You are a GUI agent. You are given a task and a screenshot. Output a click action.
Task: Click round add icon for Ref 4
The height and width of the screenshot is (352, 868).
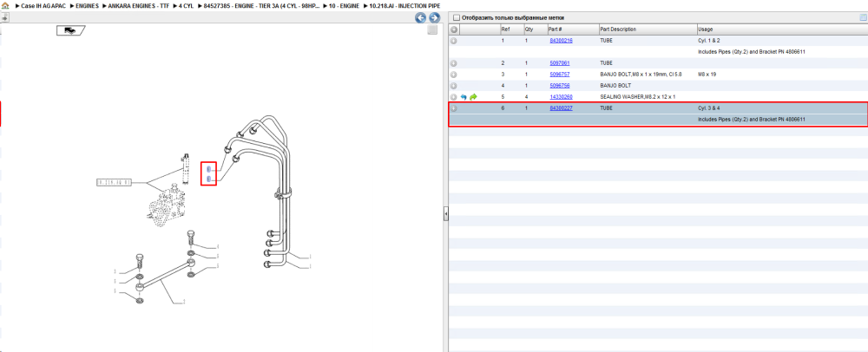pyautogui.click(x=453, y=86)
